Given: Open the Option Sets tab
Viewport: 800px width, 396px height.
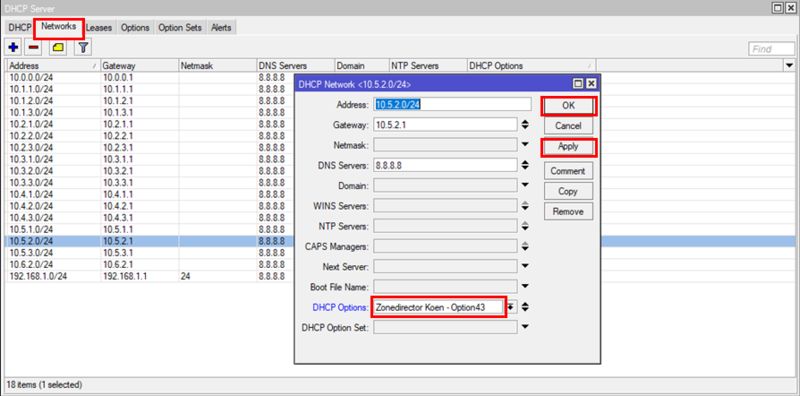Looking at the screenshot, I should pyautogui.click(x=180, y=28).
